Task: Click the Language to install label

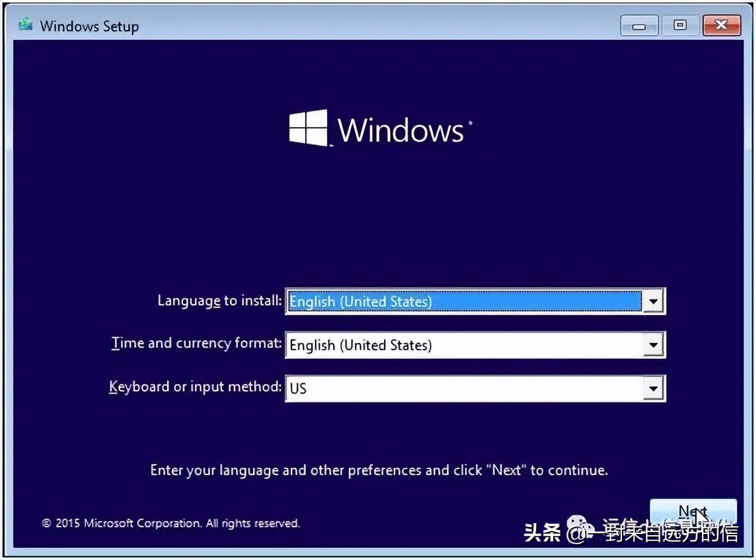Action: coord(219,301)
